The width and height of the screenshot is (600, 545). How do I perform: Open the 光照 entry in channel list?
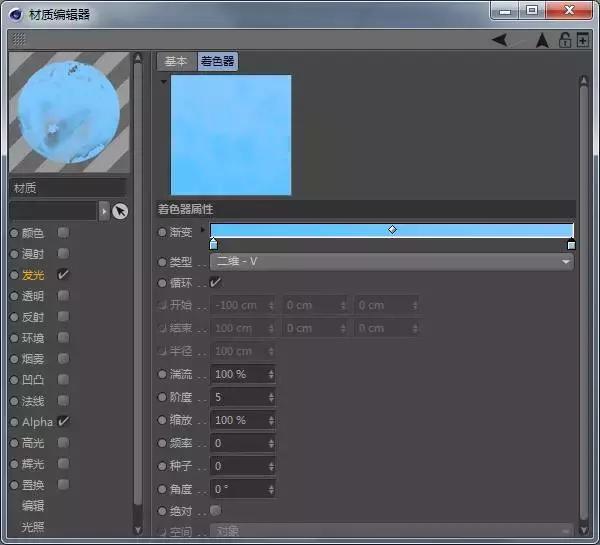click(33, 527)
